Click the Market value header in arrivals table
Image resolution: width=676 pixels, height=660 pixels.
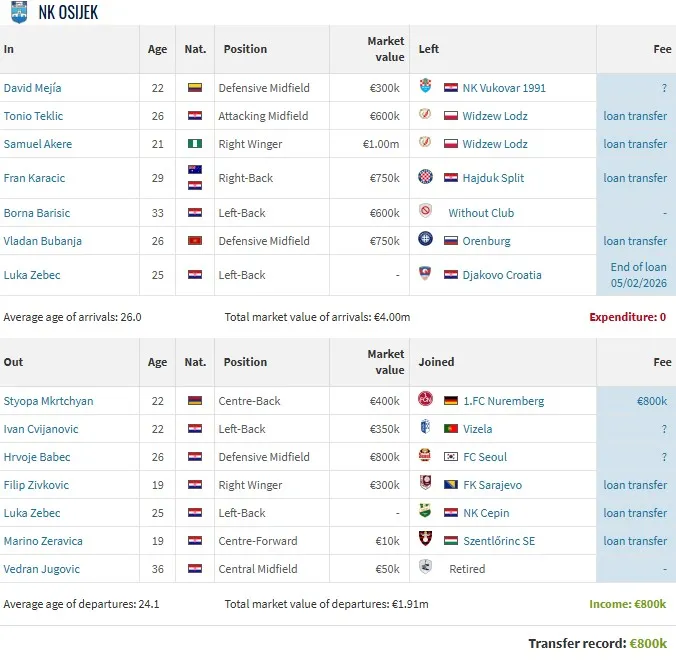[385, 49]
